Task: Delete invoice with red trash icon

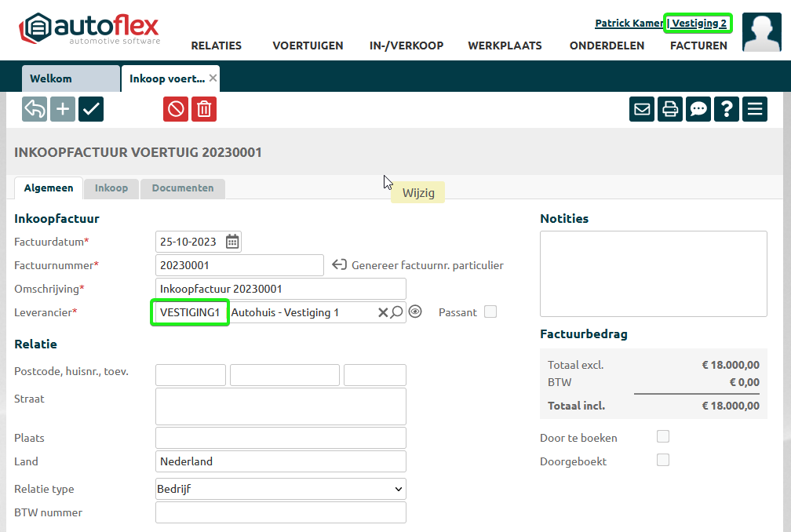Action: [204, 109]
